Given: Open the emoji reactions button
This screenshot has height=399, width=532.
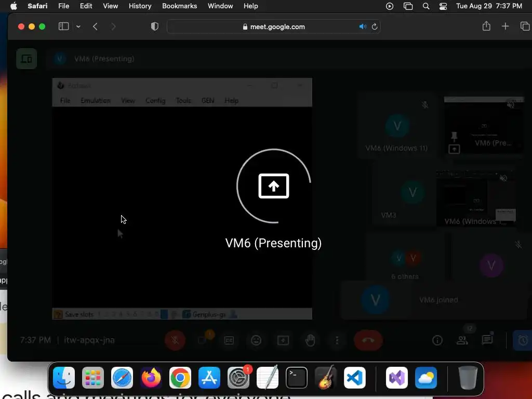Looking at the screenshot, I should pyautogui.click(x=256, y=340).
